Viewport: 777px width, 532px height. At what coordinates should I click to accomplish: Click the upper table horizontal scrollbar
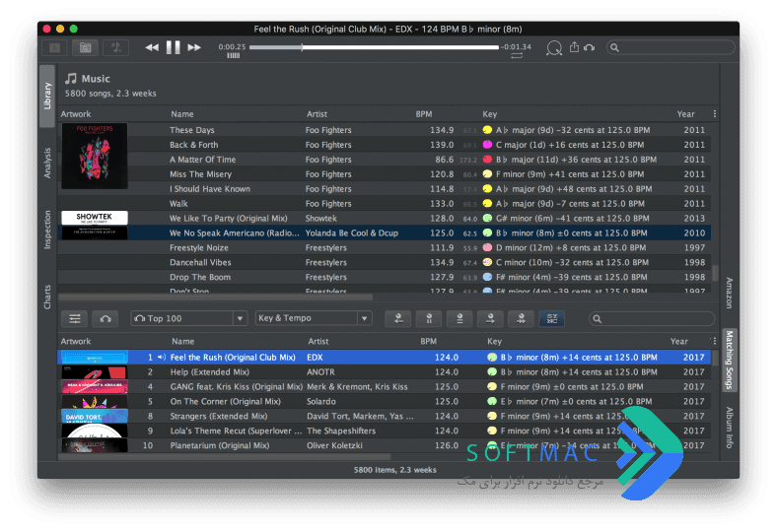click(215, 298)
